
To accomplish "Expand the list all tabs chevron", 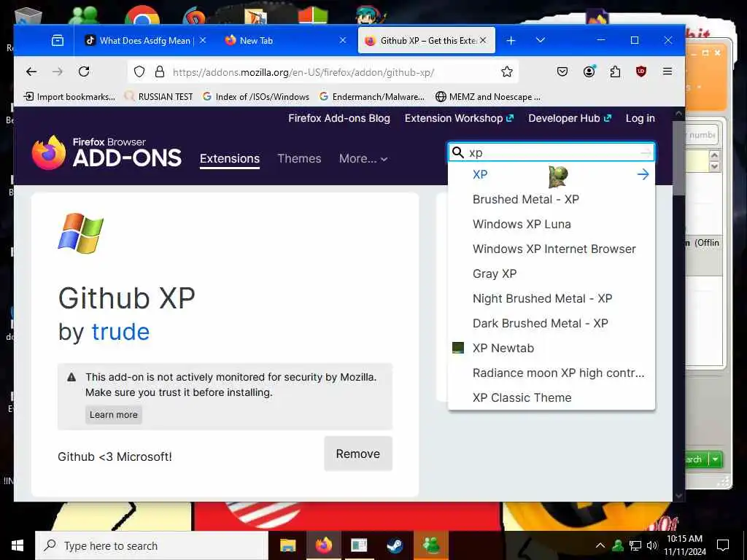I will [541, 40].
